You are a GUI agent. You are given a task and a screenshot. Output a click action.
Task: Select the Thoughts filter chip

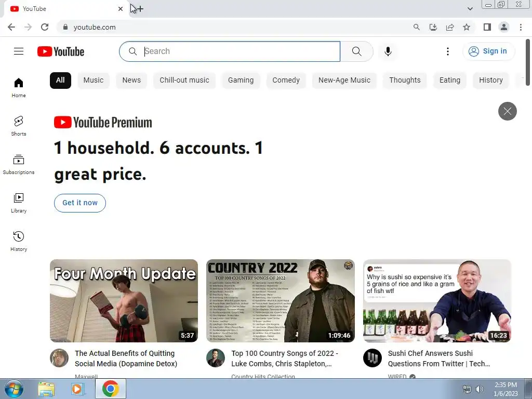405,81
